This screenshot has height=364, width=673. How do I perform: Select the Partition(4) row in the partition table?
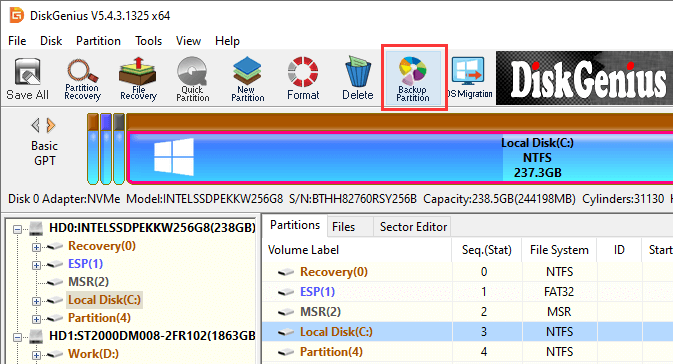pos(468,352)
